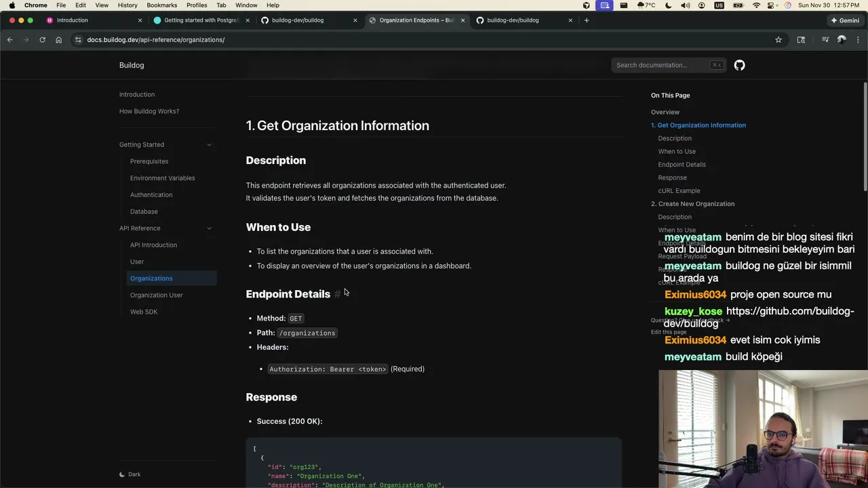The height and width of the screenshot is (488, 868).
Task: Open the File menu
Action: [61, 5]
